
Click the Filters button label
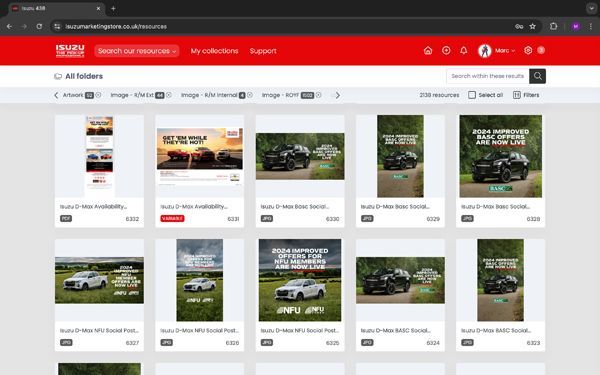pos(531,95)
